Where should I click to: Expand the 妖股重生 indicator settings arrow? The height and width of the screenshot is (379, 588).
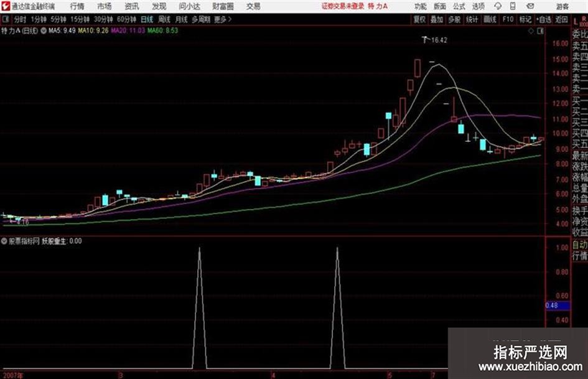(x=4, y=241)
